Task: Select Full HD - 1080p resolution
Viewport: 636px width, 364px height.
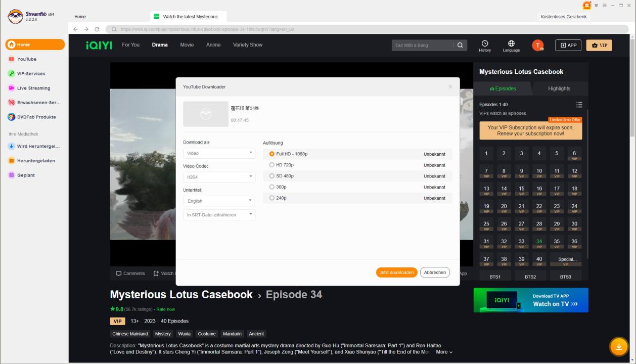Action: click(x=357, y=154)
